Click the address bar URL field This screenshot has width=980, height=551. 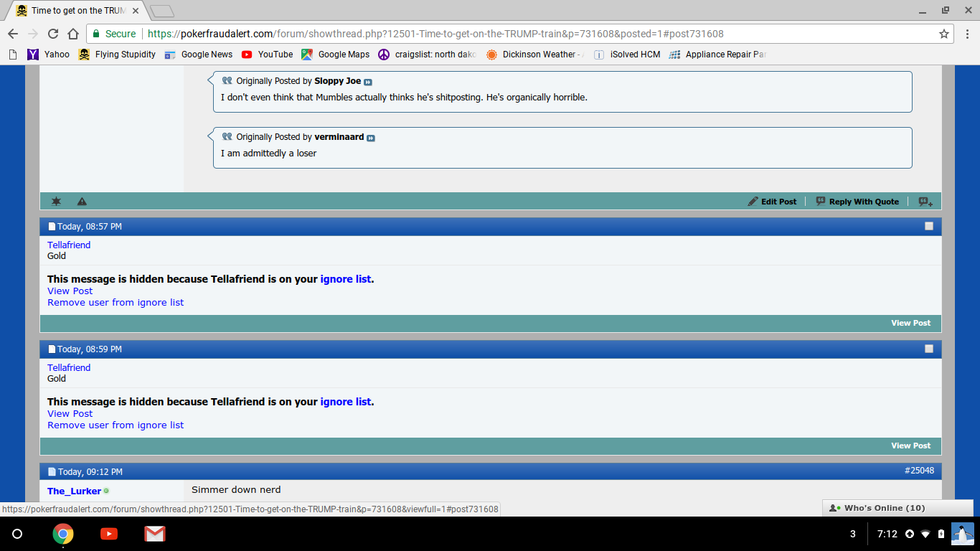tap(502, 34)
